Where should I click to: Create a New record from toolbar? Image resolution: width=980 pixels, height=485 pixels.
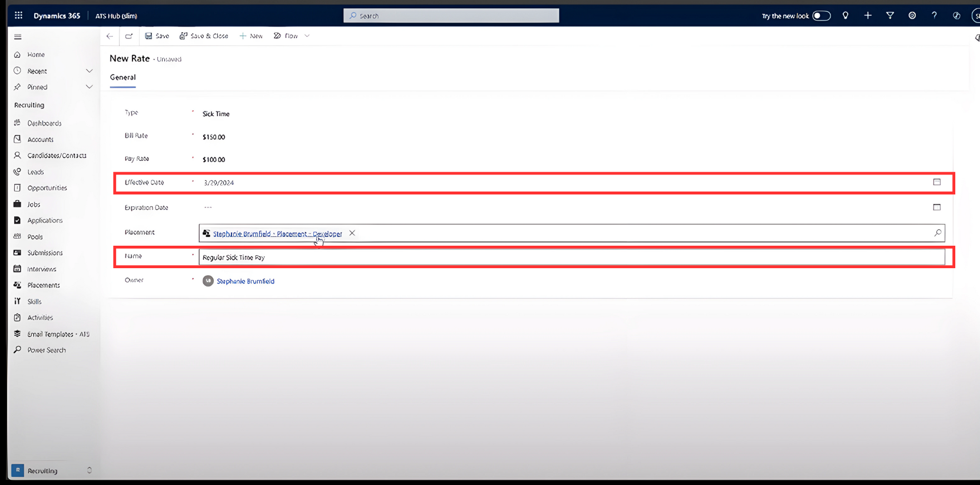coord(251,36)
